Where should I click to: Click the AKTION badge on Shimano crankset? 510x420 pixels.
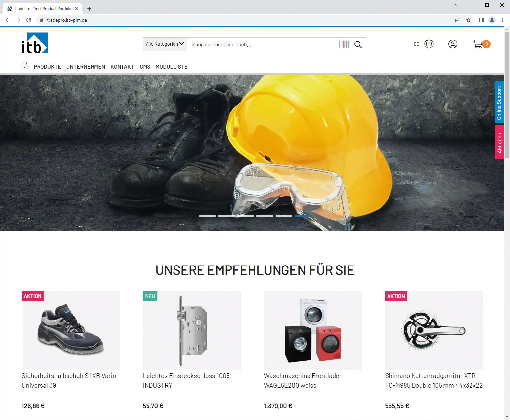pos(396,296)
